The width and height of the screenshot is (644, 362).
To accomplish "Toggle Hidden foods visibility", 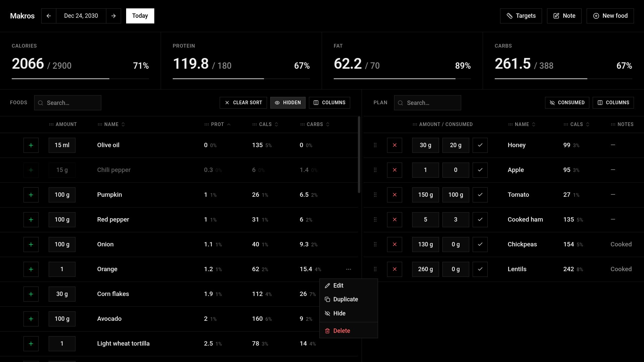I will tap(288, 103).
